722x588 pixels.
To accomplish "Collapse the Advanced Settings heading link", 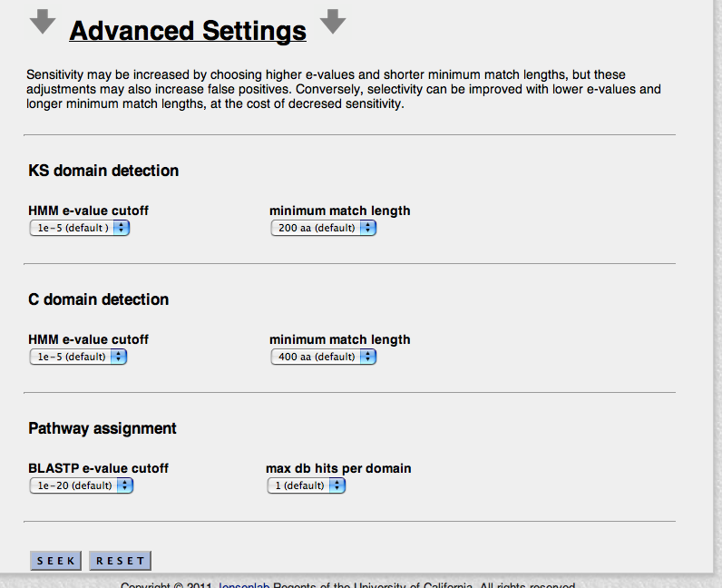I will 188,31.
